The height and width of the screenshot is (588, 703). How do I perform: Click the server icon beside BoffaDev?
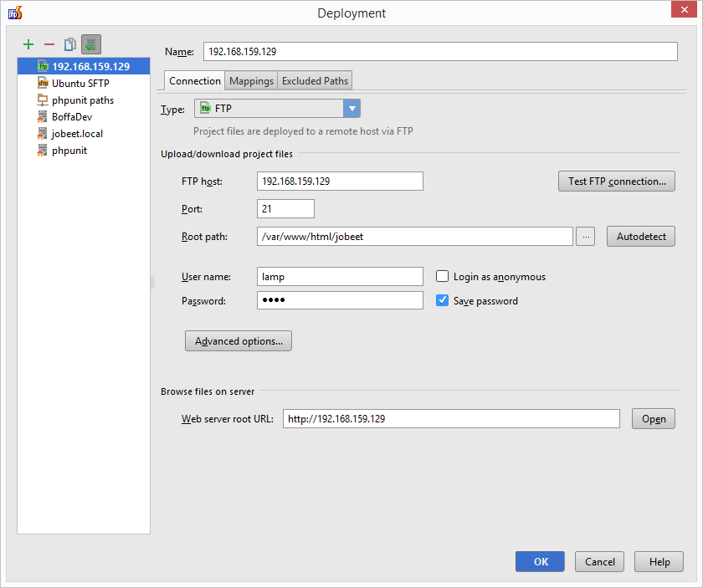click(x=42, y=117)
